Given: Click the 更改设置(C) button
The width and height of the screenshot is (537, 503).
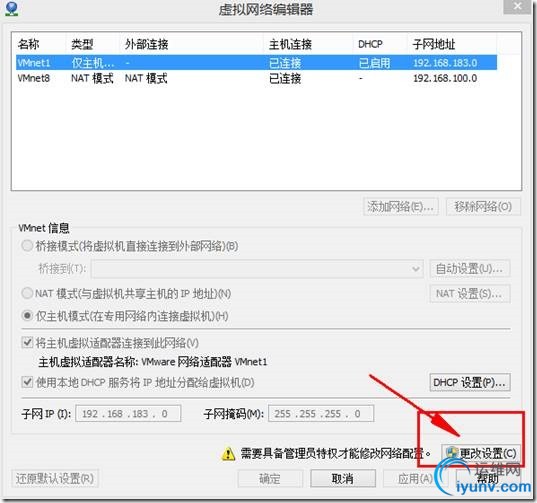Looking at the screenshot, I should click(x=481, y=453).
